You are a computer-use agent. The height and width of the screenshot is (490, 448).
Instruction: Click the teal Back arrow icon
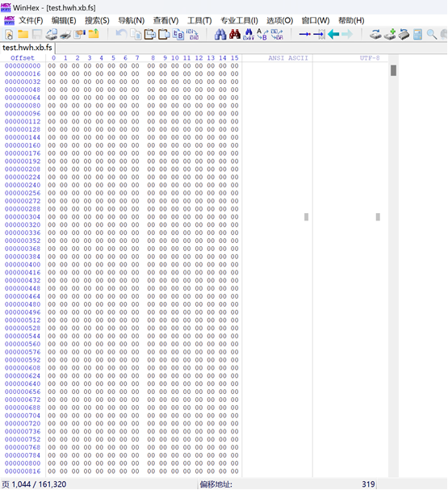pyautogui.click(x=333, y=34)
